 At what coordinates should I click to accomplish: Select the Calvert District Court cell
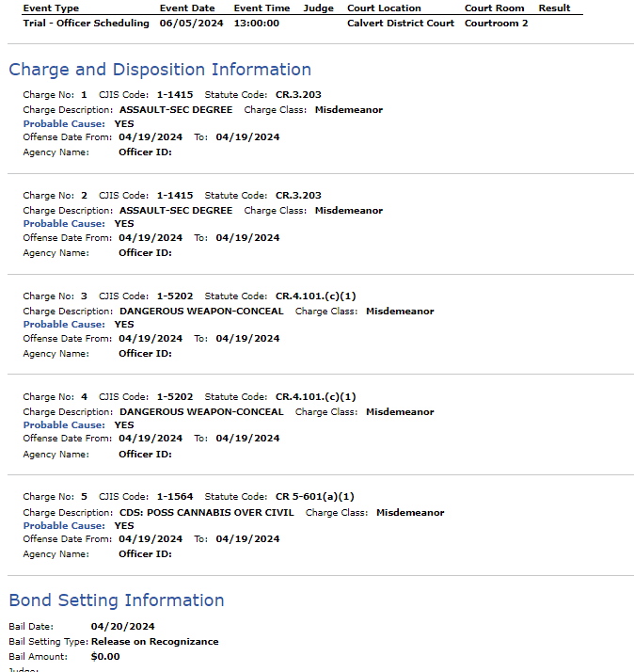(x=401, y=24)
